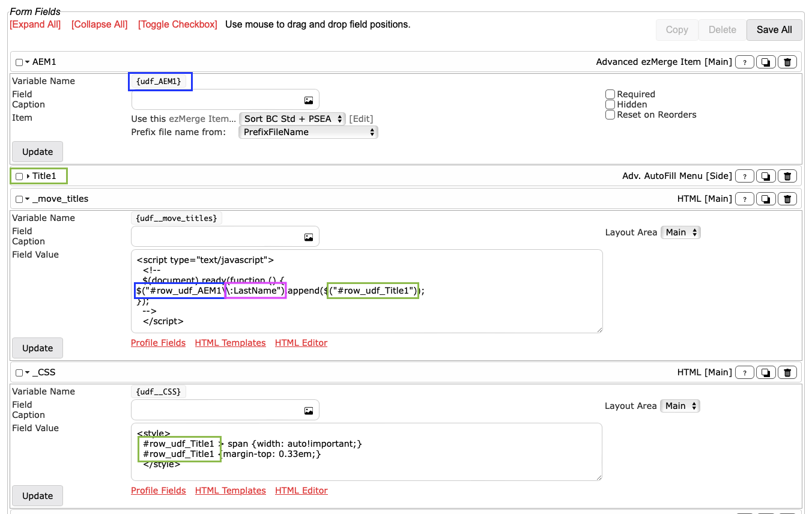The height and width of the screenshot is (514, 812).
Task: Open help for the _CSS field
Action: tap(745, 372)
